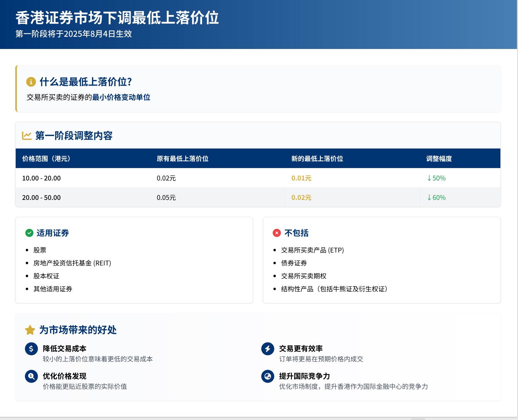
Task: Click the 交易所买卖产品 (ETP) list item
Action: [312, 250]
